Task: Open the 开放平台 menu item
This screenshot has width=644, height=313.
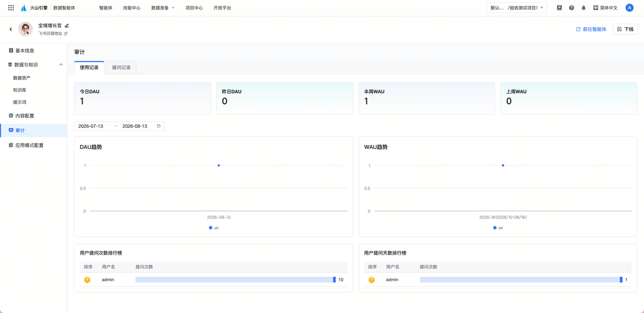Action: click(x=222, y=8)
